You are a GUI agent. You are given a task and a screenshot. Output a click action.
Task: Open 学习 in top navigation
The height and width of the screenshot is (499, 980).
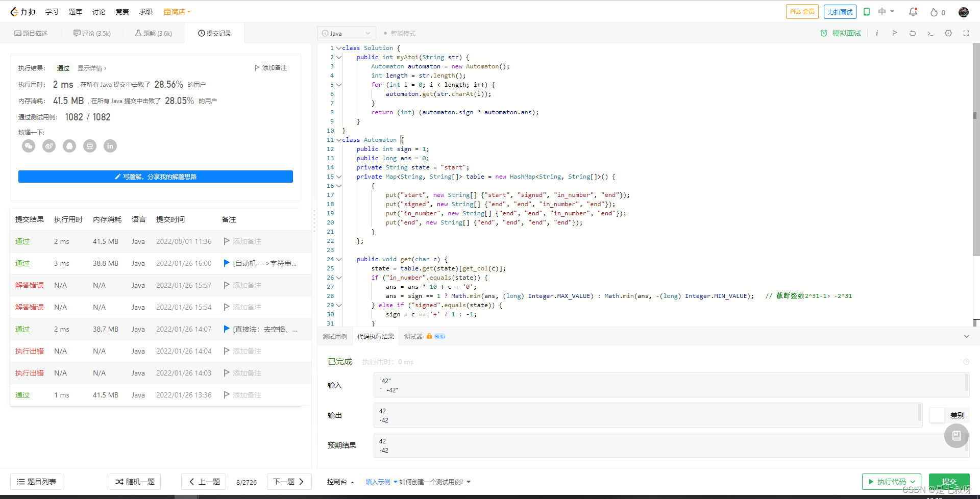(52, 12)
